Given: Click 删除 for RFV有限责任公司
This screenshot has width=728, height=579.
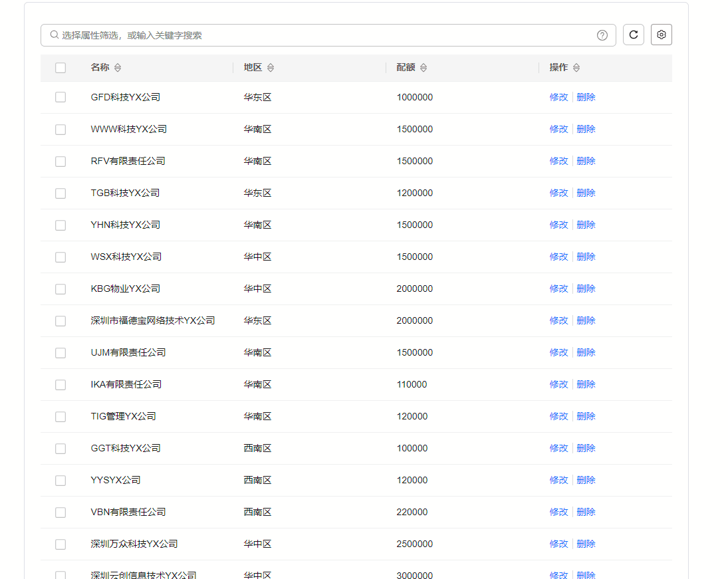Looking at the screenshot, I should (586, 161).
